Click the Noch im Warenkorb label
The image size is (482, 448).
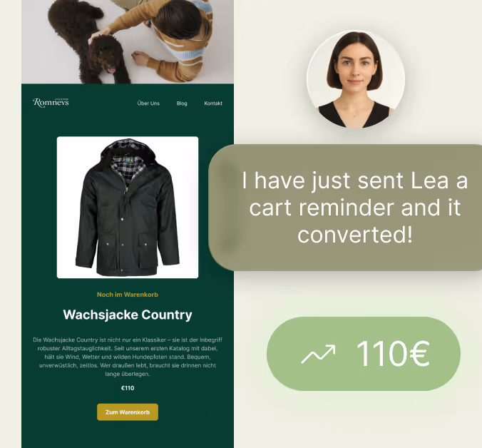click(128, 295)
